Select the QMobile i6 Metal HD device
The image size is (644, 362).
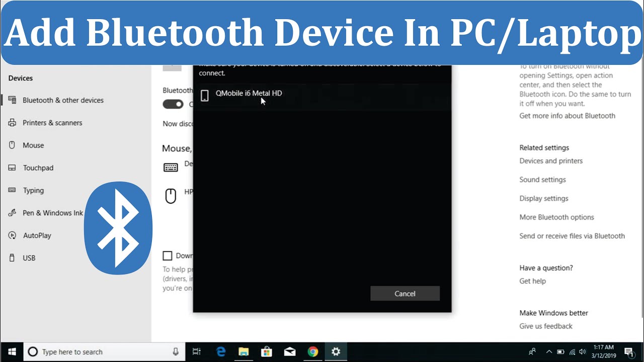pos(322,96)
